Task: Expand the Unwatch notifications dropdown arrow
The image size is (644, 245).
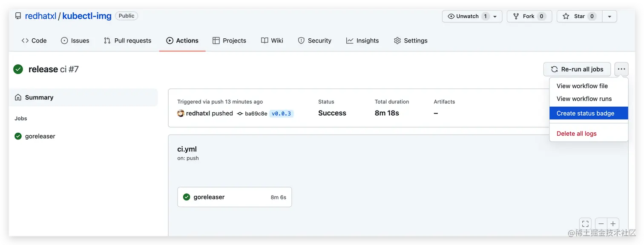Action: click(495, 16)
